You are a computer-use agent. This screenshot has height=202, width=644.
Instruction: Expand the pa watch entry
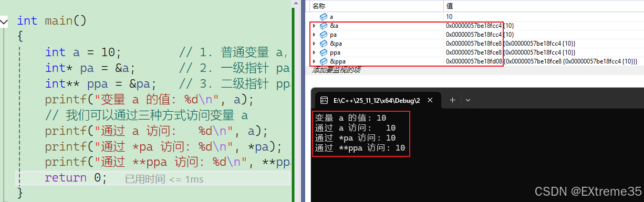[314, 34]
